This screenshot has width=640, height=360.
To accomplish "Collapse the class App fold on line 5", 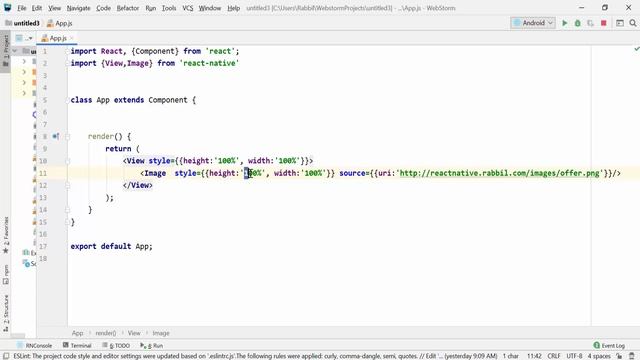I will click(67, 100).
